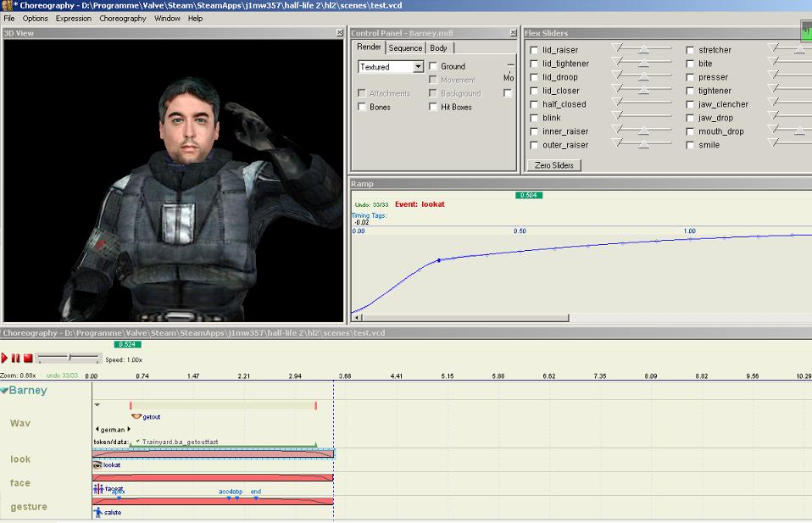The width and height of the screenshot is (812, 523).
Task: Open the Expression menu
Action: tap(74, 18)
